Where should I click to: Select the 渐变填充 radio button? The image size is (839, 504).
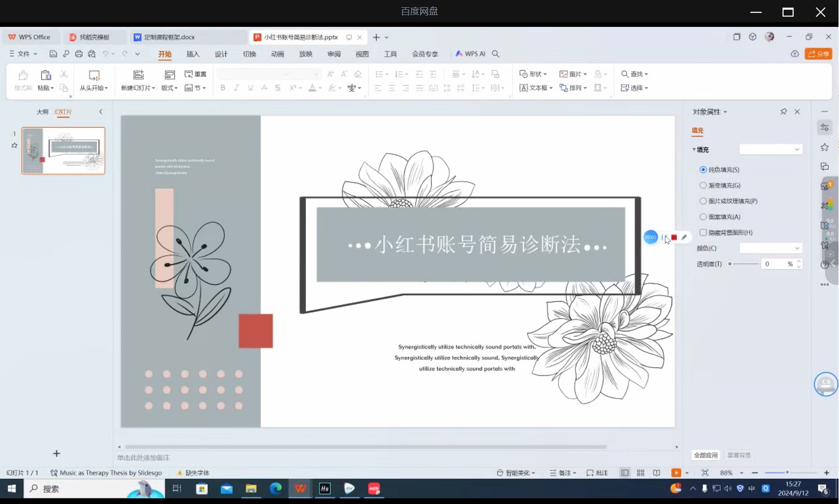pyautogui.click(x=703, y=185)
